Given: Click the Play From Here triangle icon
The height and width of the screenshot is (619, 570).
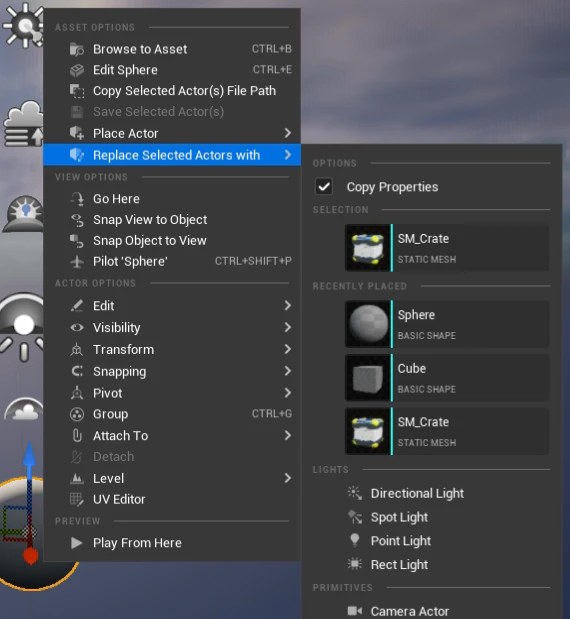Looking at the screenshot, I should [77, 543].
